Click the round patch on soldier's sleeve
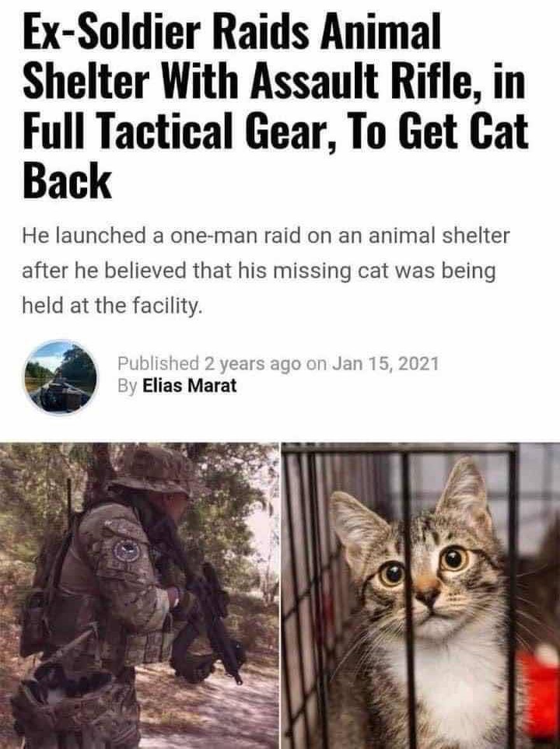 coord(126,551)
